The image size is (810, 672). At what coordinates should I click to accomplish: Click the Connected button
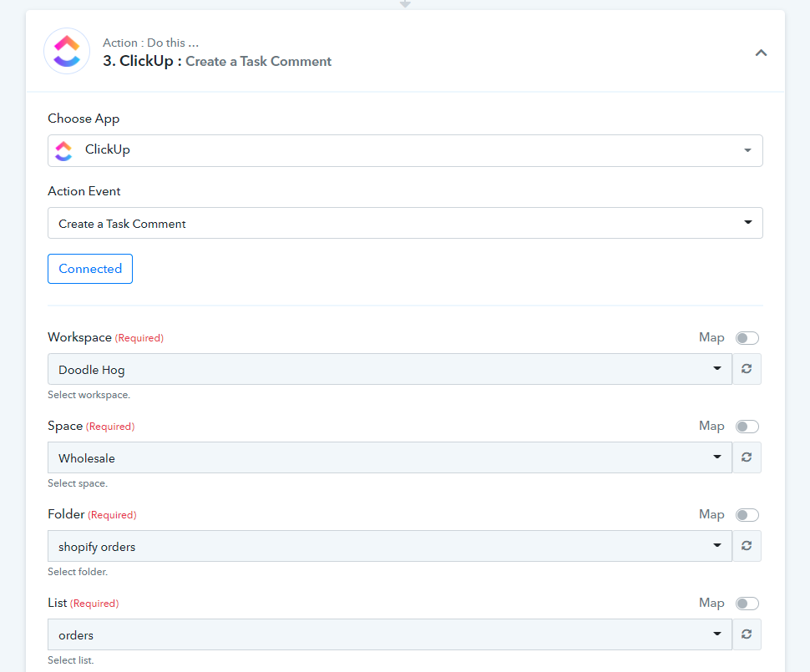[90, 269]
